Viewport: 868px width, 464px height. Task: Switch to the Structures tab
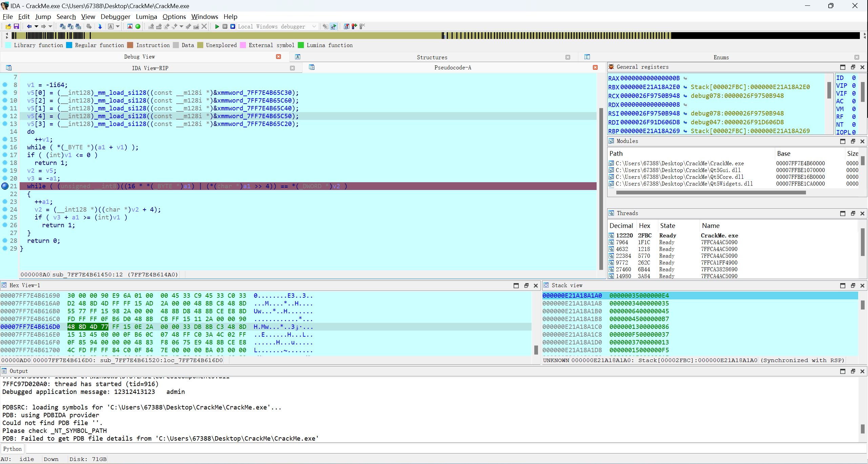[432, 57]
